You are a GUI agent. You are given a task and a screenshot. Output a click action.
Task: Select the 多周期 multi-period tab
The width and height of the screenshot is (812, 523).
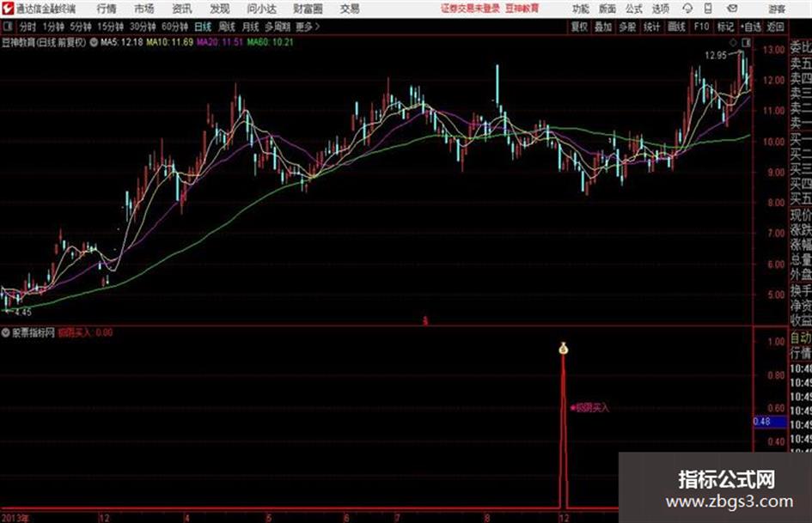278,27
